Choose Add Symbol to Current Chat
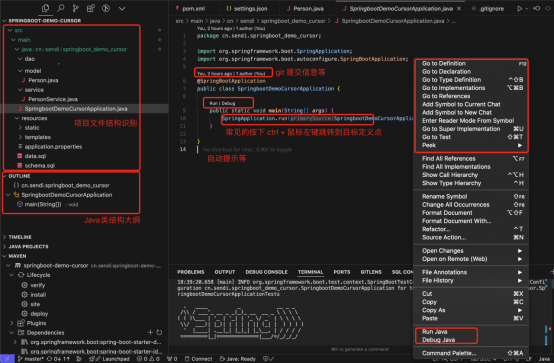This screenshot has height=363, width=554. coord(471,104)
